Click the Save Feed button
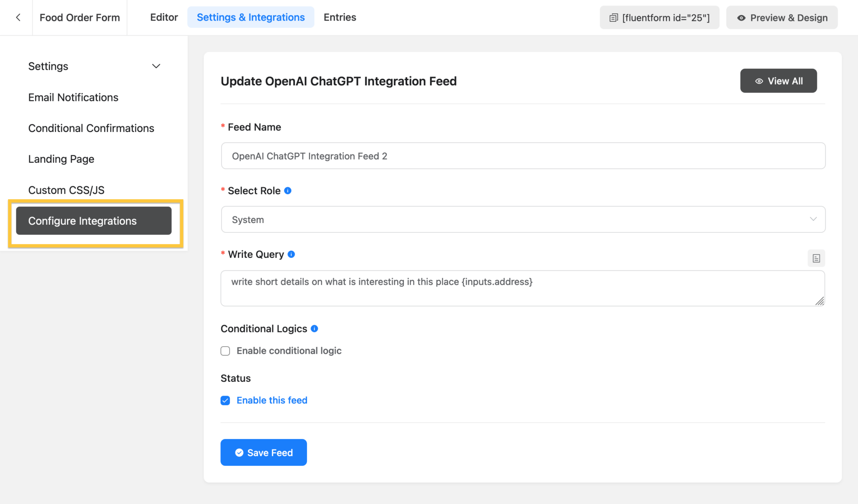The image size is (858, 504). coord(264,453)
